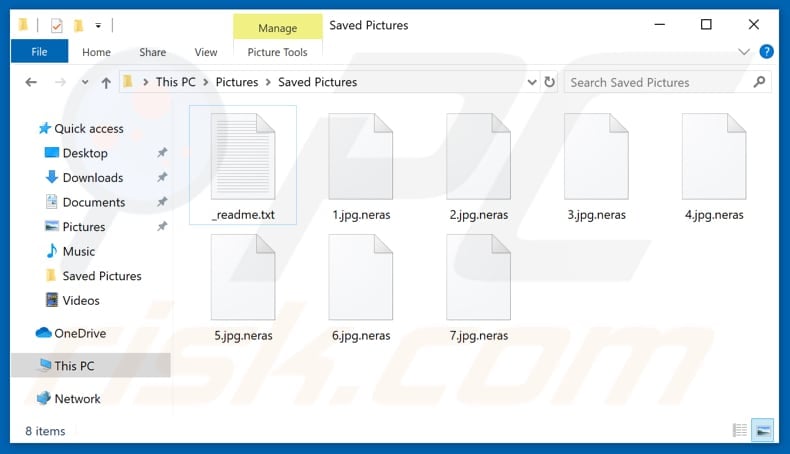Image resolution: width=790 pixels, height=454 pixels.
Task: Click the 7.jpg.neras file name label
Action: tap(479, 336)
